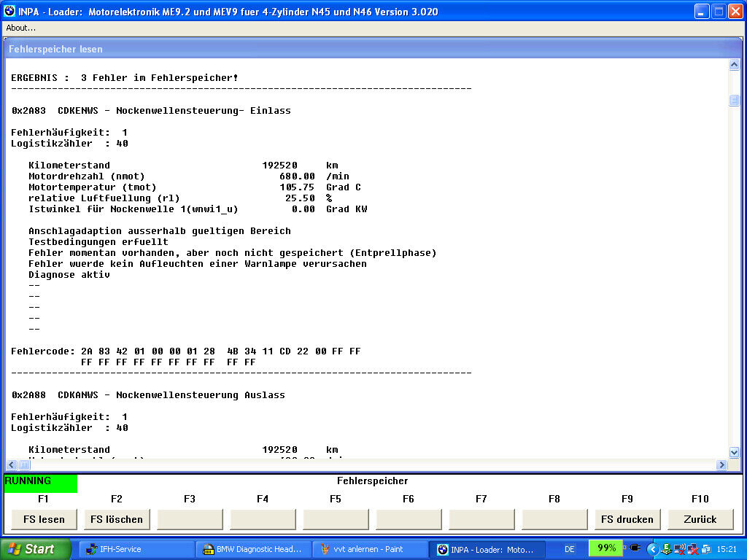
Task: Click FS drucken to print fault memory
Action: click(x=627, y=519)
